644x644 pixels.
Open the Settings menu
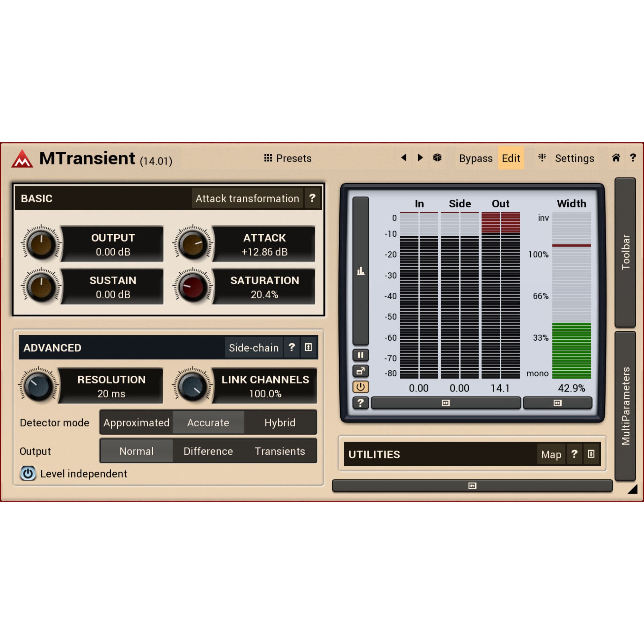(574, 158)
